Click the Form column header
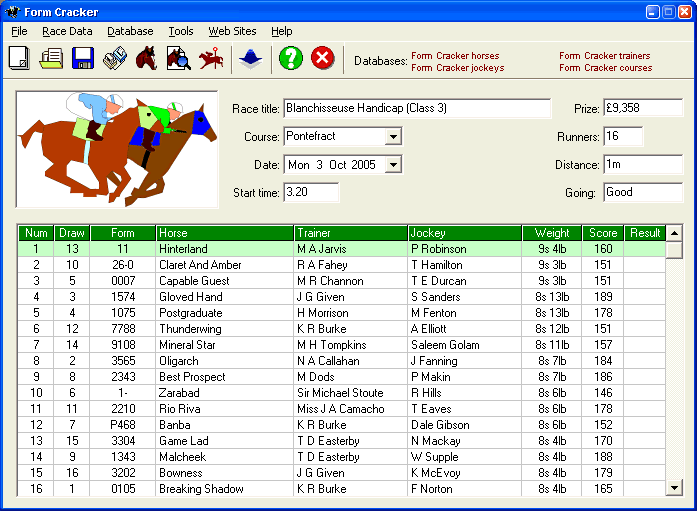697x511 pixels. 123,233
